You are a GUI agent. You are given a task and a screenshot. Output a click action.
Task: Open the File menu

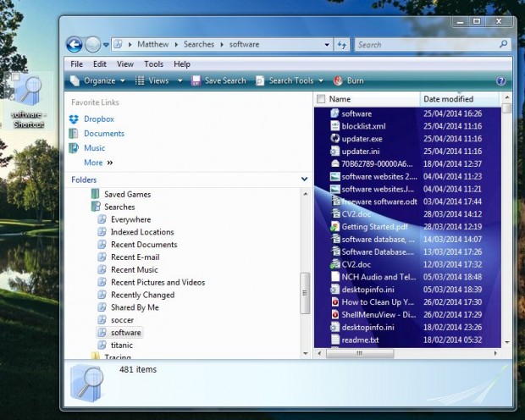pos(77,64)
